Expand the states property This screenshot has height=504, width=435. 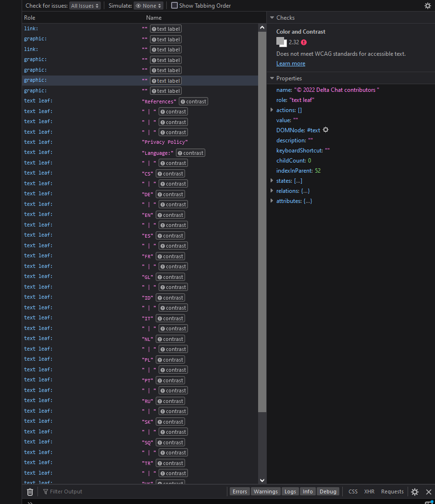pos(272,181)
